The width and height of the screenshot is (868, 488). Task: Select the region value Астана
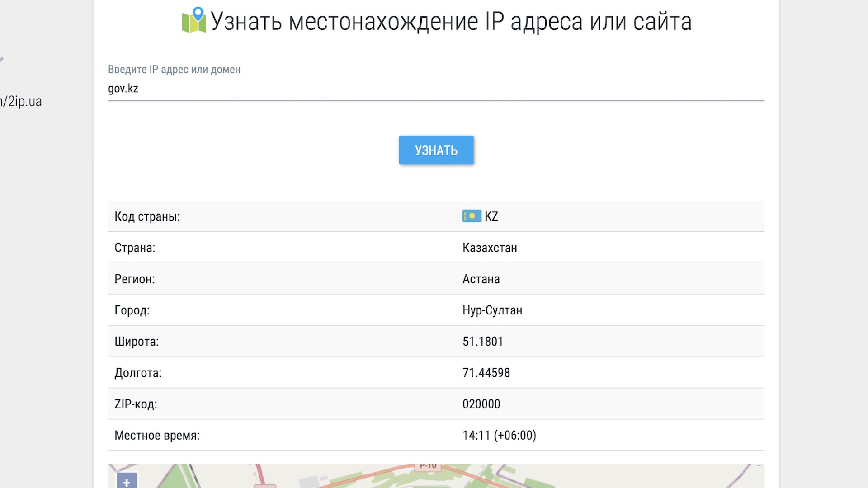(x=481, y=279)
